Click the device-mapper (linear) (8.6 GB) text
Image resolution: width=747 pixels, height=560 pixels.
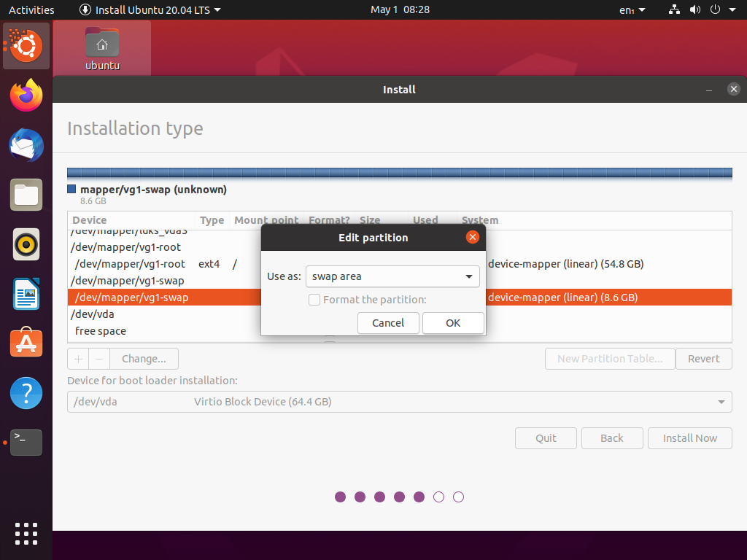coord(562,297)
